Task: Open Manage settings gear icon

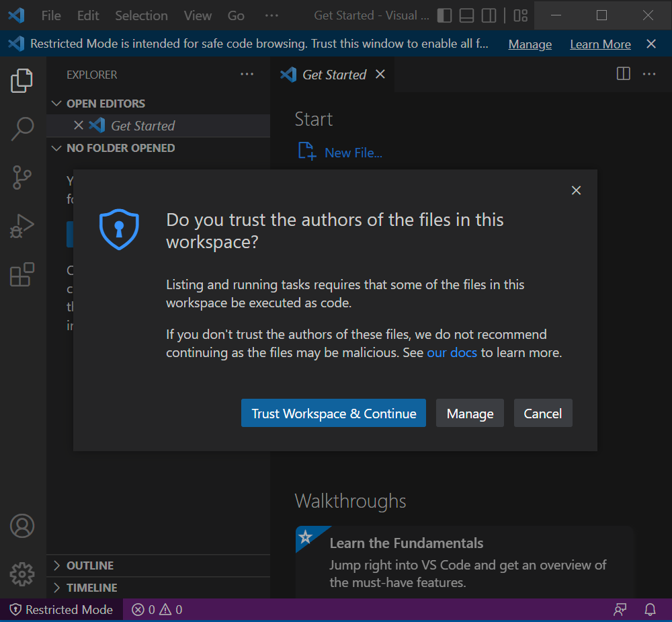Action: [22, 574]
